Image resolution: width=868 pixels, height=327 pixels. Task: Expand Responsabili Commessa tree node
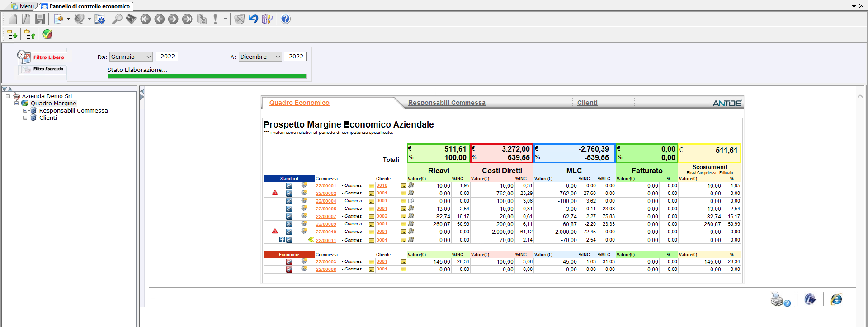pyautogui.click(x=25, y=111)
